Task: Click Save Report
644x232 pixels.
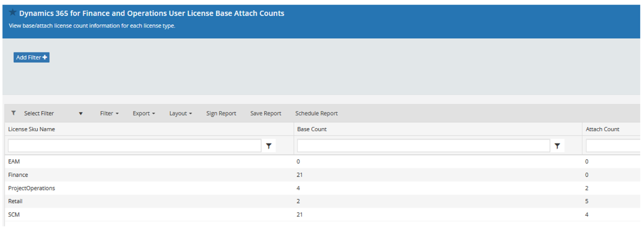Action: click(266, 113)
